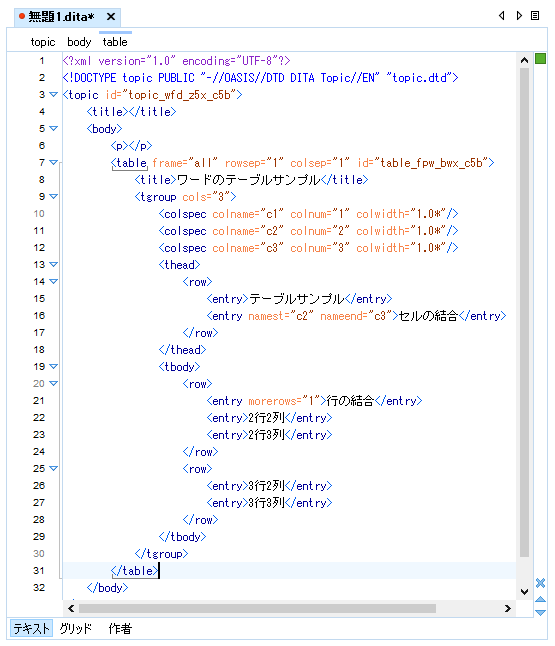Image resolution: width=555 pixels, height=646 pixels.
Task: Click title text ワードのテーブルサンプル
Action: point(248,180)
